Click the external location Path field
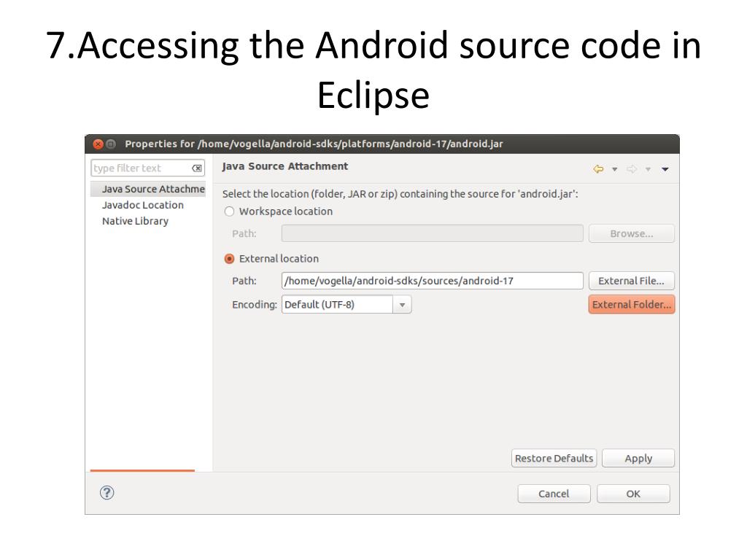747x560 pixels. tap(432, 281)
